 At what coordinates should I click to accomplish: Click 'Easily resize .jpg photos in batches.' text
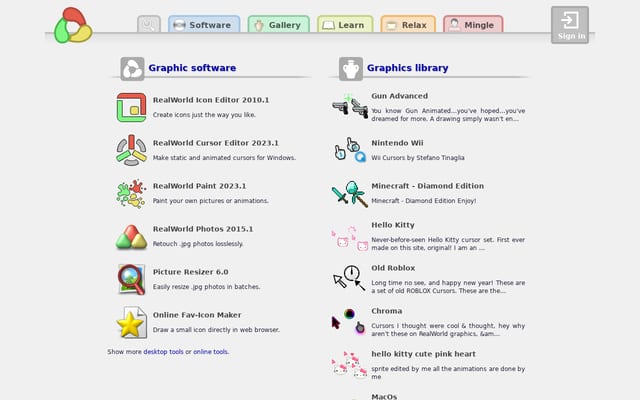[207, 287]
